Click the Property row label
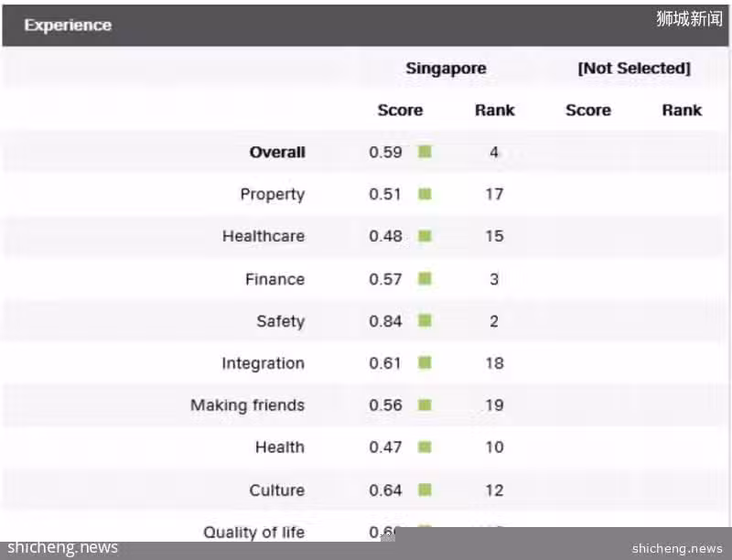 273,194
